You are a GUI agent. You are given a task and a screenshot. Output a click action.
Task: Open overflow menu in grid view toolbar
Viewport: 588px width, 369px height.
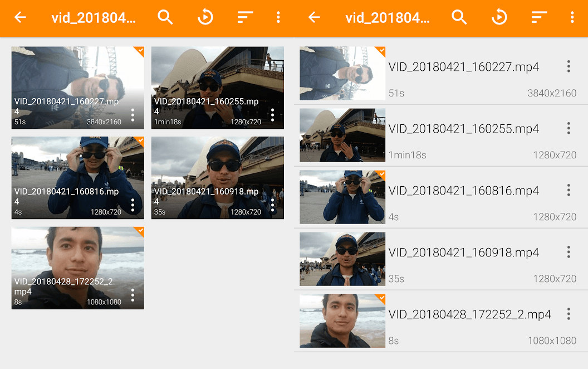pyautogui.click(x=278, y=17)
